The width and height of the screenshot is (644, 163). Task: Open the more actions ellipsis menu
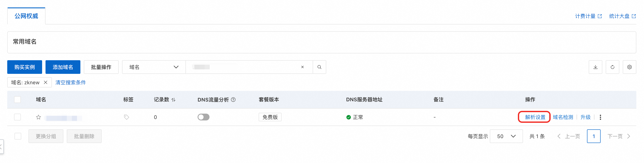[600, 117]
